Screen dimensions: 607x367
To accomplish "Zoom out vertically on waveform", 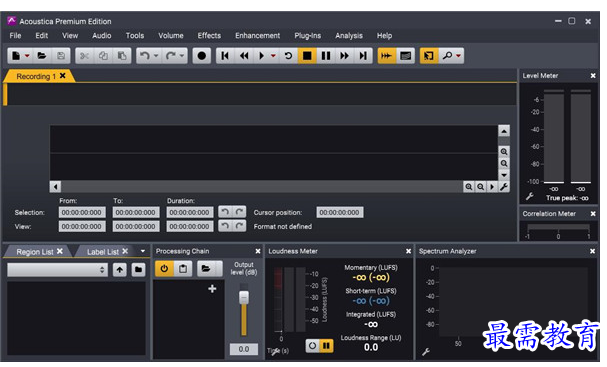I will coord(504,164).
